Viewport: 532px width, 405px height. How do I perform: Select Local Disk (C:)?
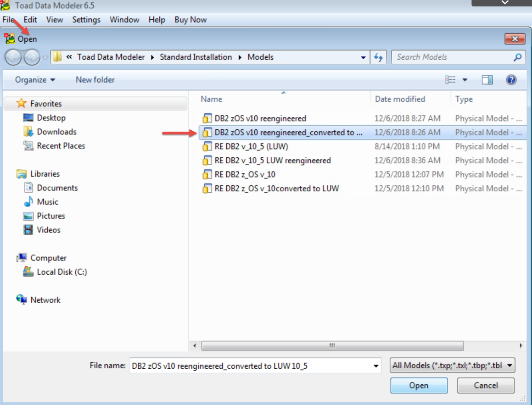coord(62,272)
